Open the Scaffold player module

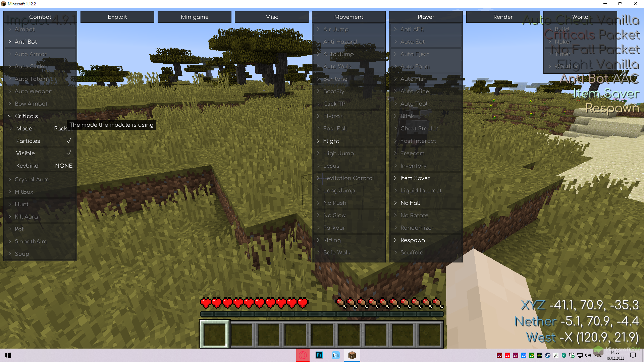[412, 252]
